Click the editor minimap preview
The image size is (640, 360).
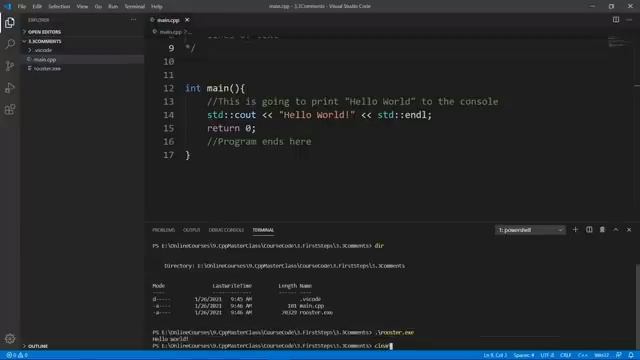click(x=618, y=41)
